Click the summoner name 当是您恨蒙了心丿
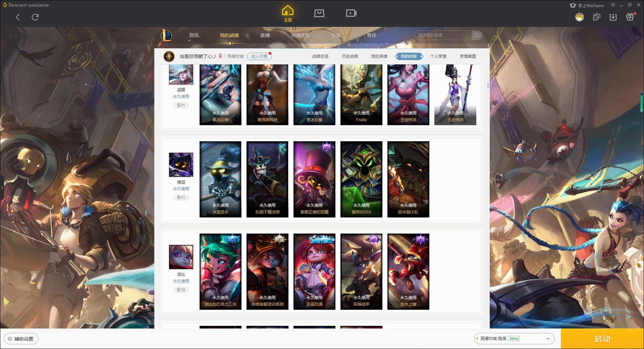Image resolution: width=644 pixels, height=349 pixels. [198, 56]
